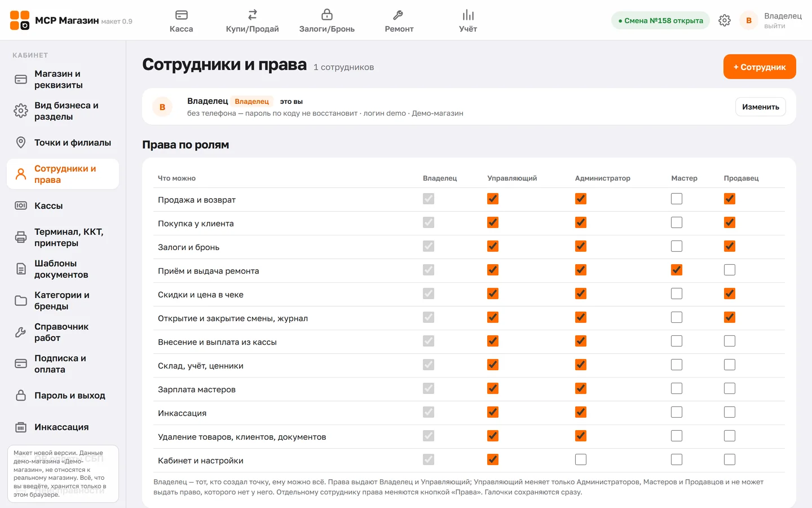The height and width of the screenshot is (508, 812).
Task: Click the Зарплата мастеров row label
Action: (197, 389)
